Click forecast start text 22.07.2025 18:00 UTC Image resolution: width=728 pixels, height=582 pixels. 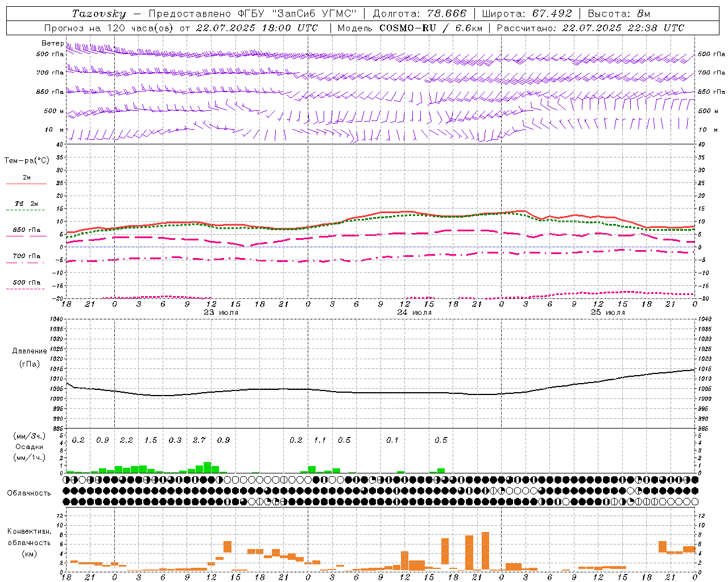(257, 28)
